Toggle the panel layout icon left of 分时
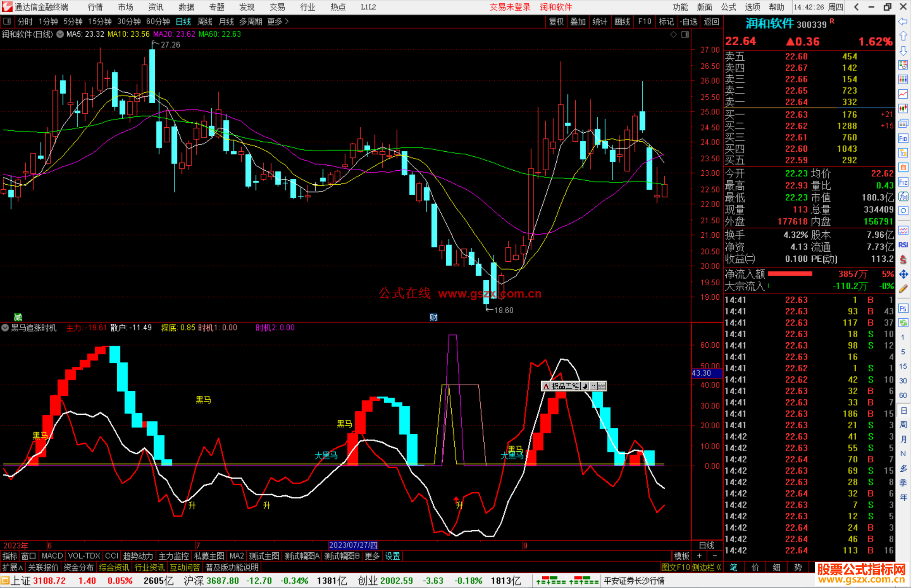The height and width of the screenshot is (588, 911). 7,21
